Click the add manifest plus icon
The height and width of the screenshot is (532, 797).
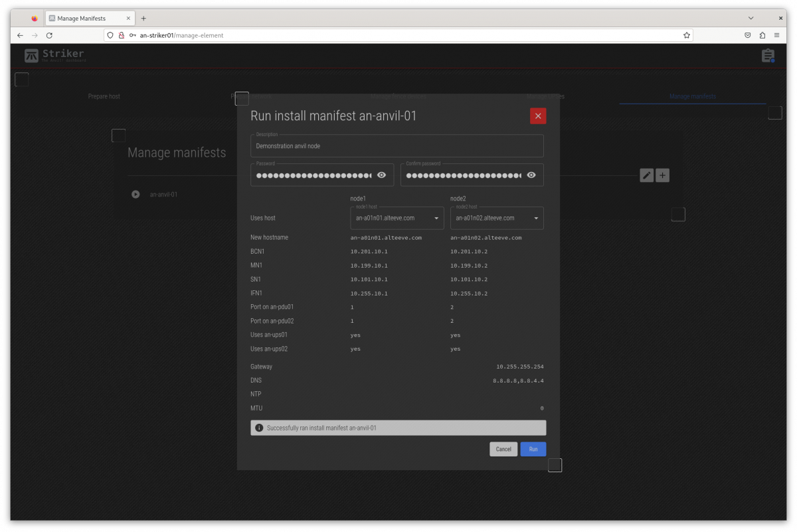pos(662,175)
